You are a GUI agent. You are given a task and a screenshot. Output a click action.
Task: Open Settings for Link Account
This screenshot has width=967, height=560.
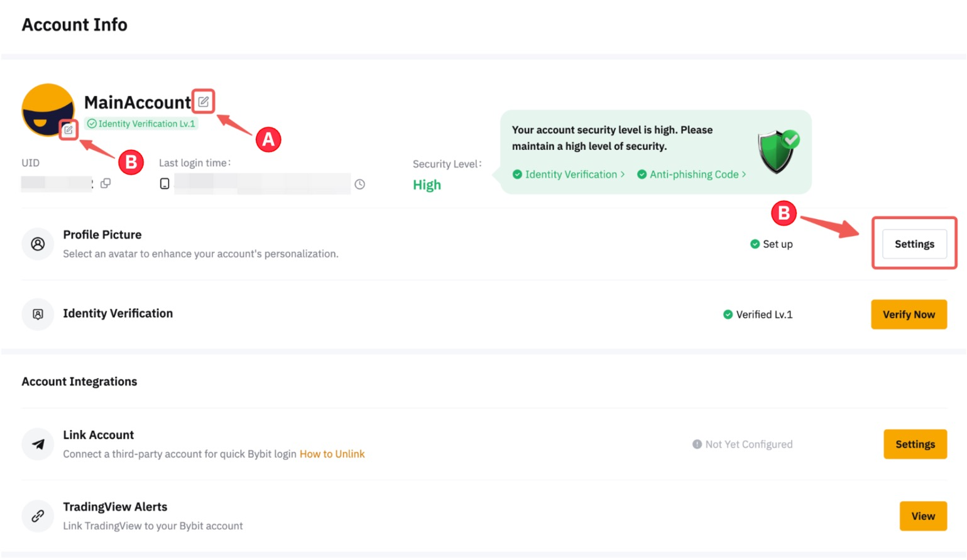(x=914, y=444)
